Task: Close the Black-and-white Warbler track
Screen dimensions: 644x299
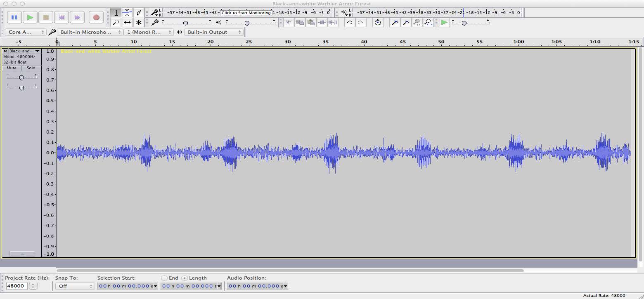Action: (5, 51)
